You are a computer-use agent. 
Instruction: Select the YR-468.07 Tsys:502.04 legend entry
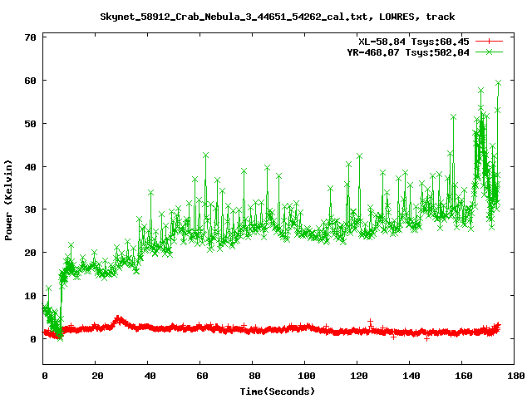click(x=408, y=52)
